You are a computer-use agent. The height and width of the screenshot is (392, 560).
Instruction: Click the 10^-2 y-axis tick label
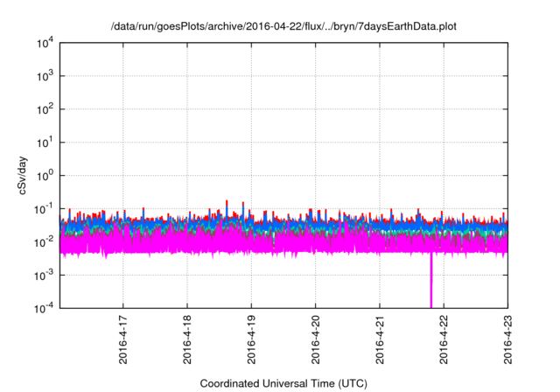tap(44, 242)
